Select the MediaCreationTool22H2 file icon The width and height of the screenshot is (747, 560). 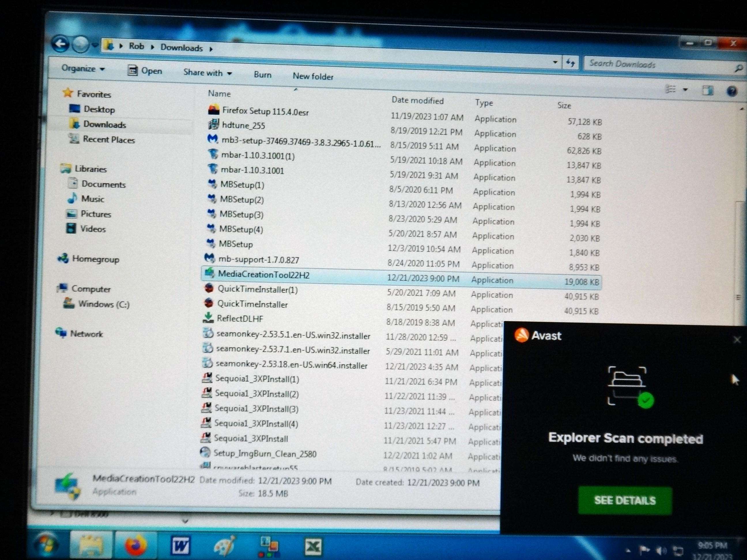pyautogui.click(x=210, y=273)
